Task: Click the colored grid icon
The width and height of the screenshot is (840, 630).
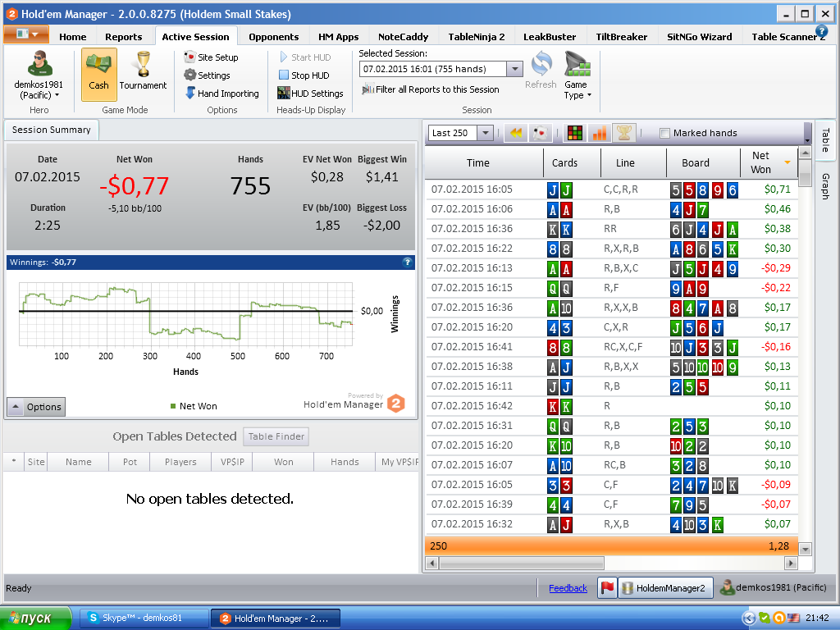Action: 575,133
